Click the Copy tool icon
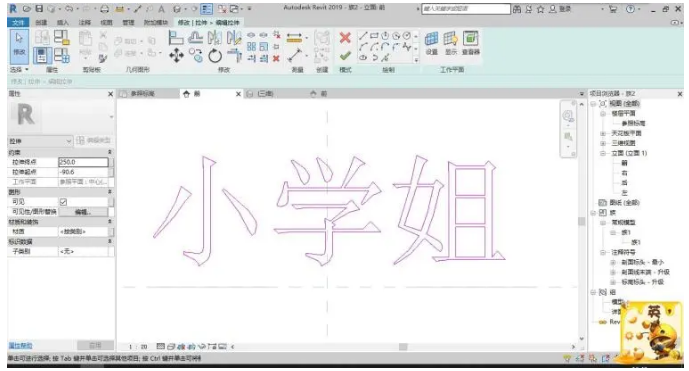This screenshot has height=371, width=689. coord(196,56)
